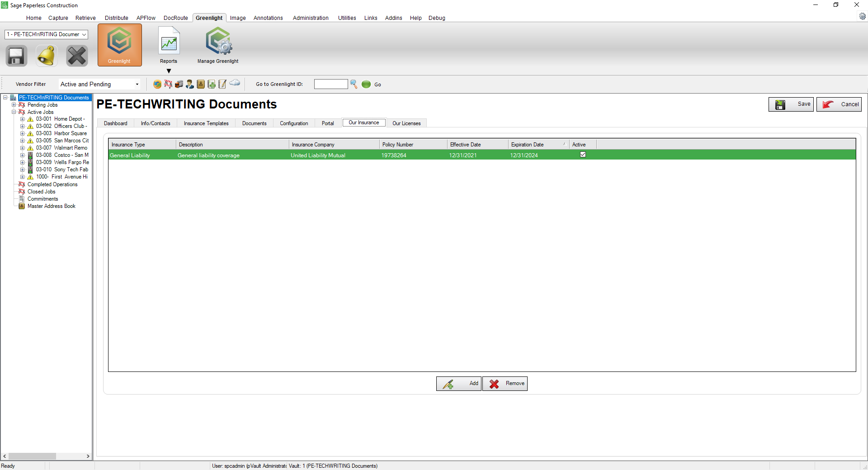Click the construction barrier jobs icon
Viewport: 868px width, 470px height.
tap(168, 84)
